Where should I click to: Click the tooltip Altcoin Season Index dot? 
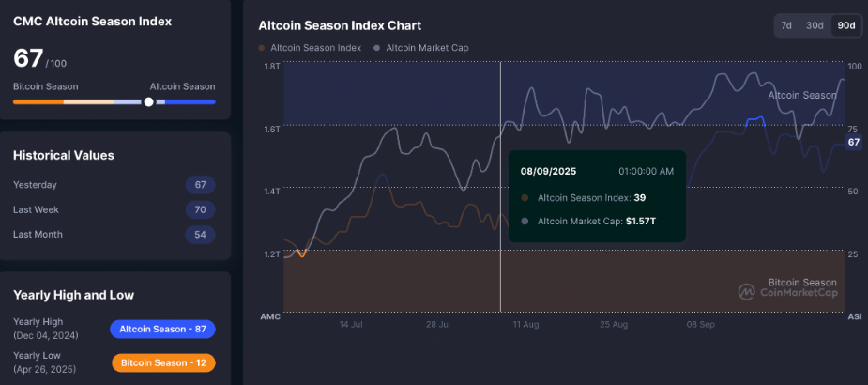click(525, 198)
